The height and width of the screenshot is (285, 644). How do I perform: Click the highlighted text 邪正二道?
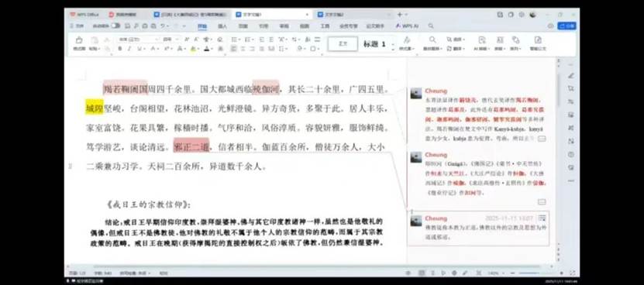191,146
